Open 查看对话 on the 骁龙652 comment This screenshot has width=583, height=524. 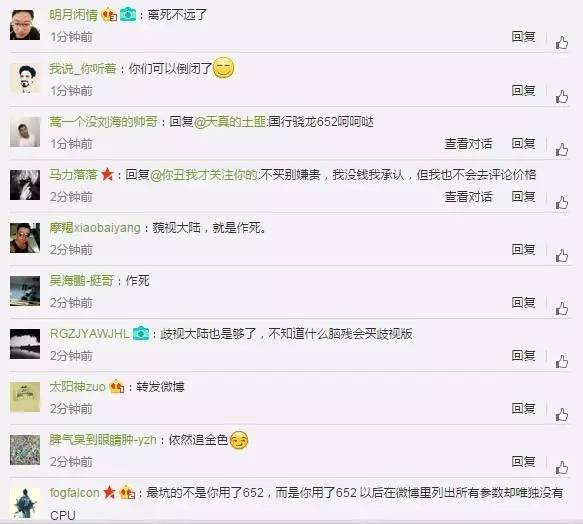pyautogui.click(x=468, y=144)
